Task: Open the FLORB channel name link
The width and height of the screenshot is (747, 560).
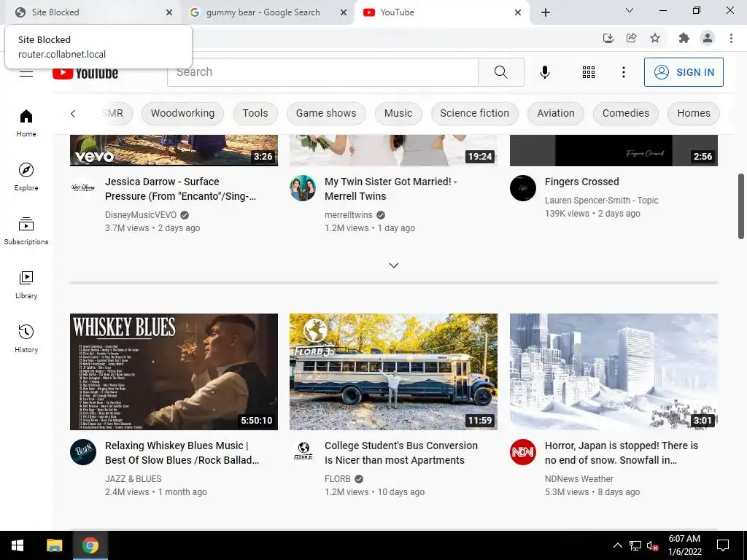Action: (x=337, y=478)
